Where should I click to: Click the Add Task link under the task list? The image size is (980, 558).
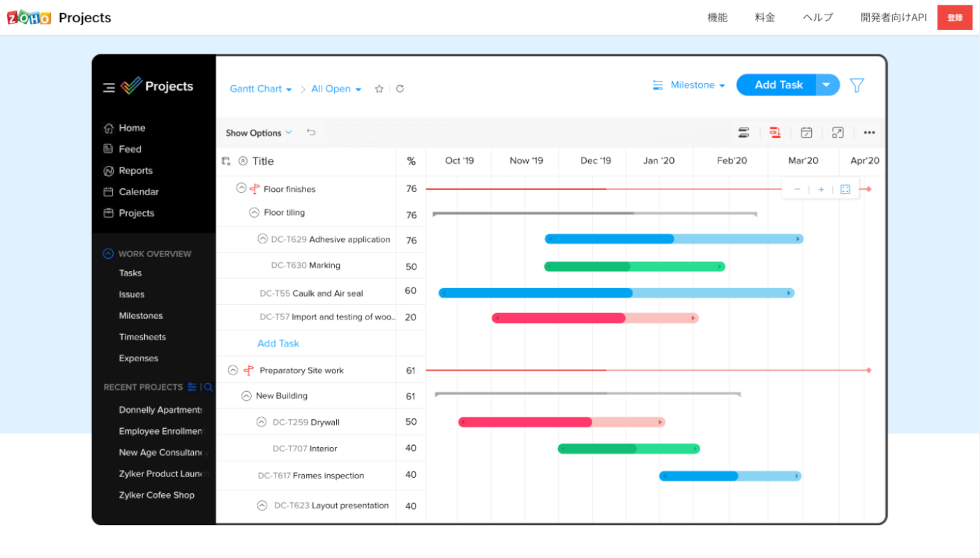[x=278, y=343]
